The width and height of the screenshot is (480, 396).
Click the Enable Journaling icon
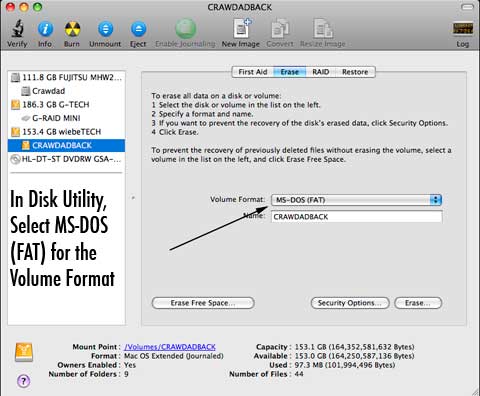tap(186, 28)
